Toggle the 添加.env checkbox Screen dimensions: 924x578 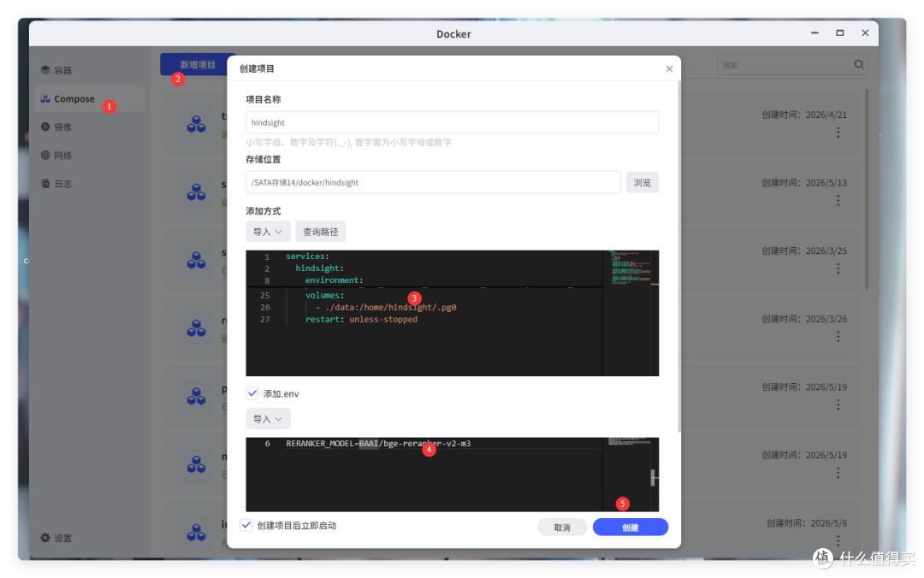pyautogui.click(x=252, y=393)
